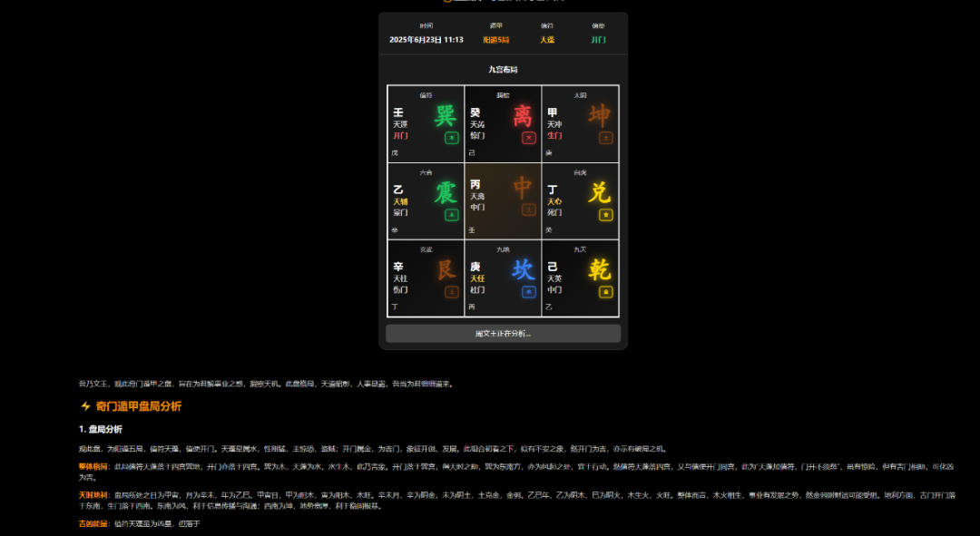Image resolution: width=980 pixels, height=536 pixels.
Task: Click the orange 天时地利 label
Action: pyautogui.click(x=93, y=495)
